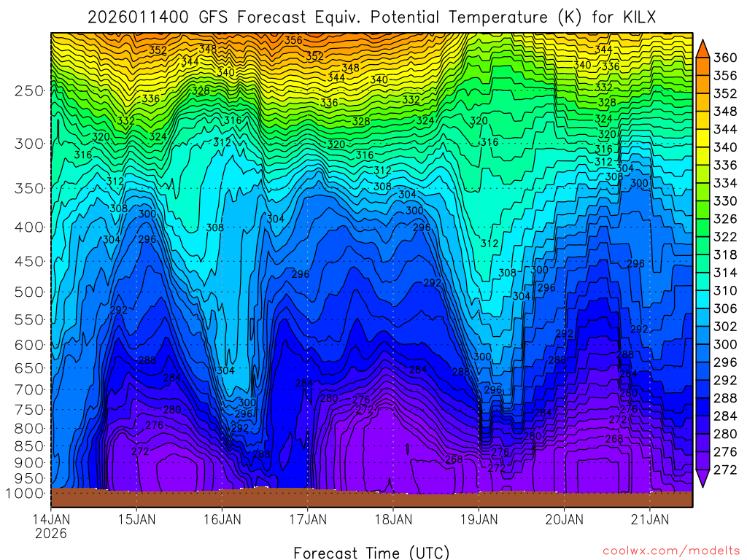Select the 15JAN time axis label
This screenshot has height=560, width=747.
click(136, 519)
